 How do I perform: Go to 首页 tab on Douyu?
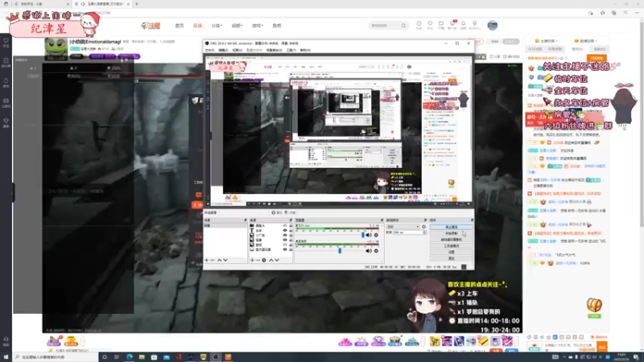click(x=180, y=26)
